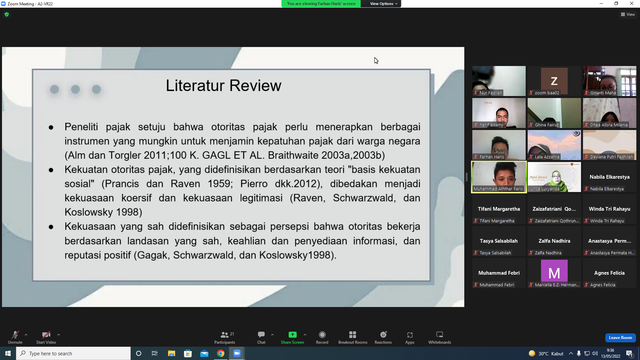Open Task View on the taskbar
Image resolution: width=640 pixels, height=360 pixels.
(155, 353)
